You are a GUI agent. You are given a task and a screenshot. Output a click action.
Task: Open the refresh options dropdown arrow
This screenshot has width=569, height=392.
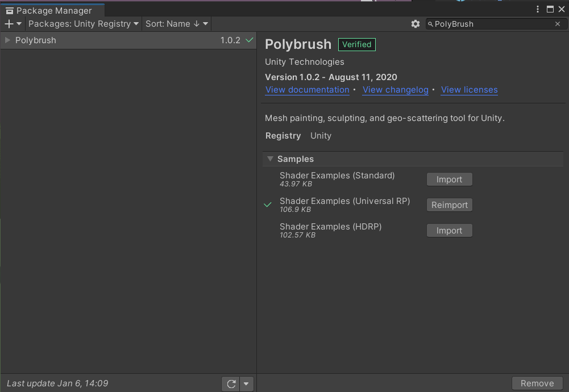[246, 383]
